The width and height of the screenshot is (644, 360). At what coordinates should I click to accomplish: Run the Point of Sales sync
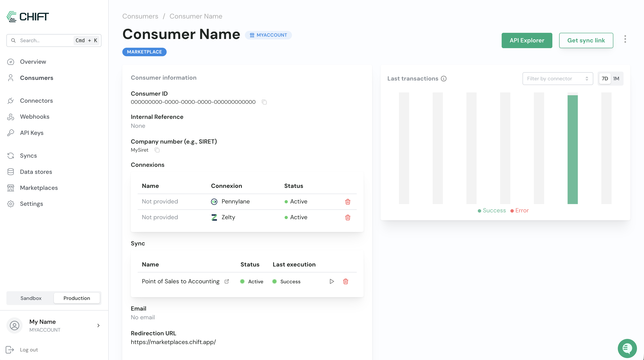tap(332, 281)
